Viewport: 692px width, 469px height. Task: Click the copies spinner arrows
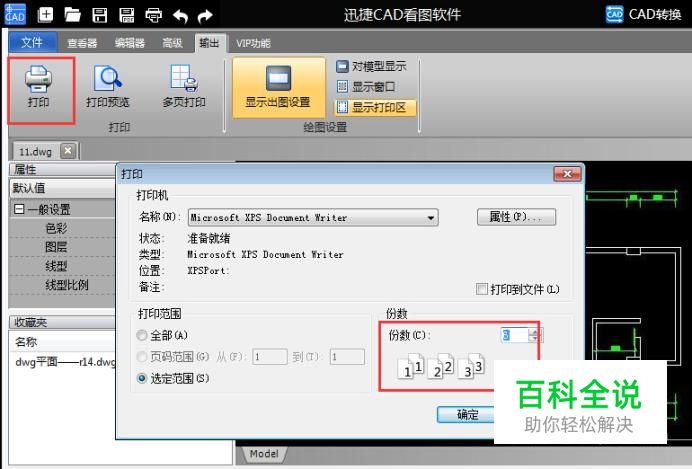pyautogui.click(x=535, y=335)
